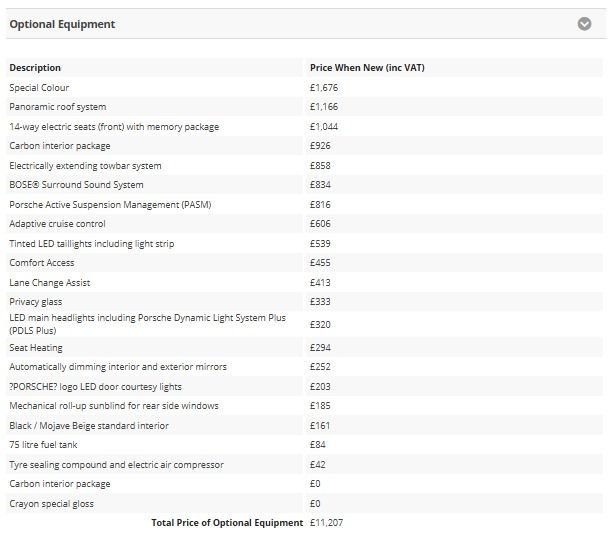Collapse the Optional Equipment section chevron
This screenshot has width=614, height=550.
click(x=585, y=24)
